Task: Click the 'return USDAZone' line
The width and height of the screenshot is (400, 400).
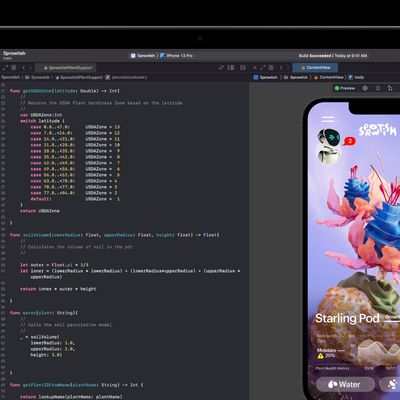Action: click(x=40, y=211)
